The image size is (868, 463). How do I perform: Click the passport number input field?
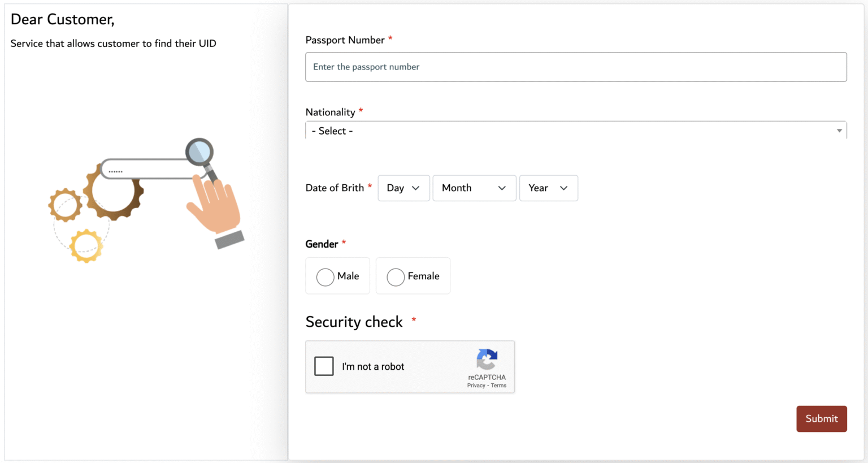point(576,67)
